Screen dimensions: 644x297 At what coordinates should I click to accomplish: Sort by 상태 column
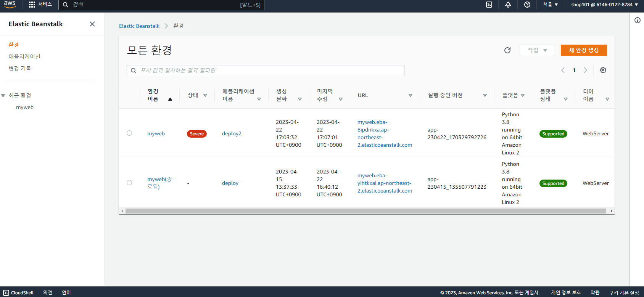click(x=205, y=95)
